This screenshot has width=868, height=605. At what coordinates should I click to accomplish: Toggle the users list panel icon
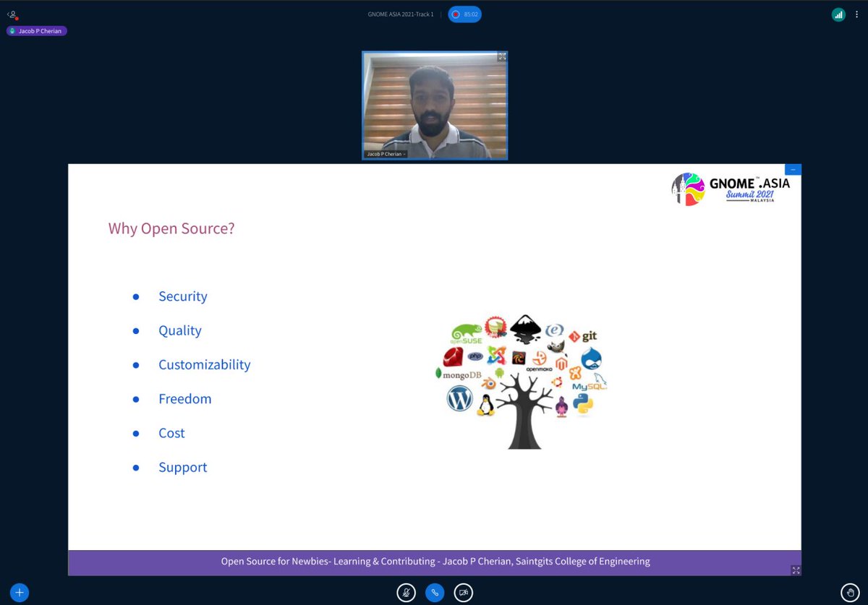click(x=12, y=14)
